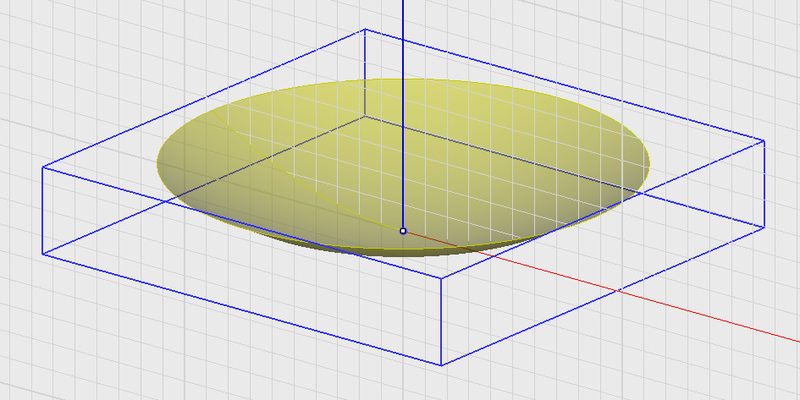Select the blue vertical axis line above origin
Viewport: 800px width, 400px height.
pos(403,114)
